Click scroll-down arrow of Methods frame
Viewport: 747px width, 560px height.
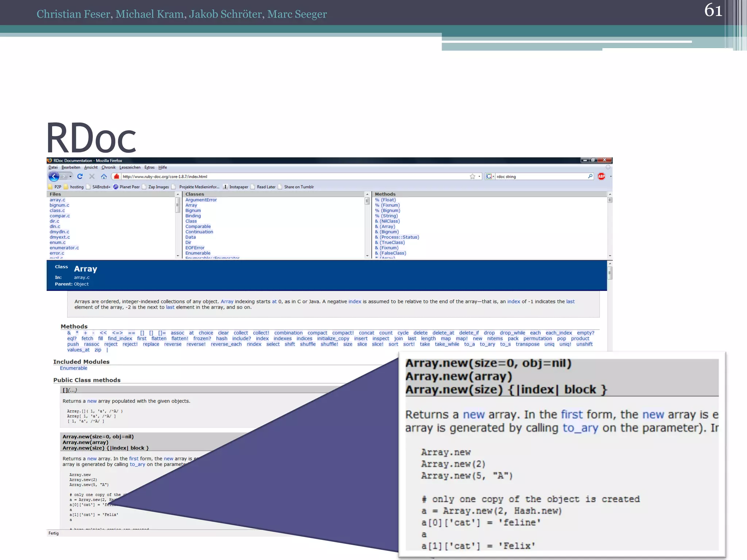(610, 256)
